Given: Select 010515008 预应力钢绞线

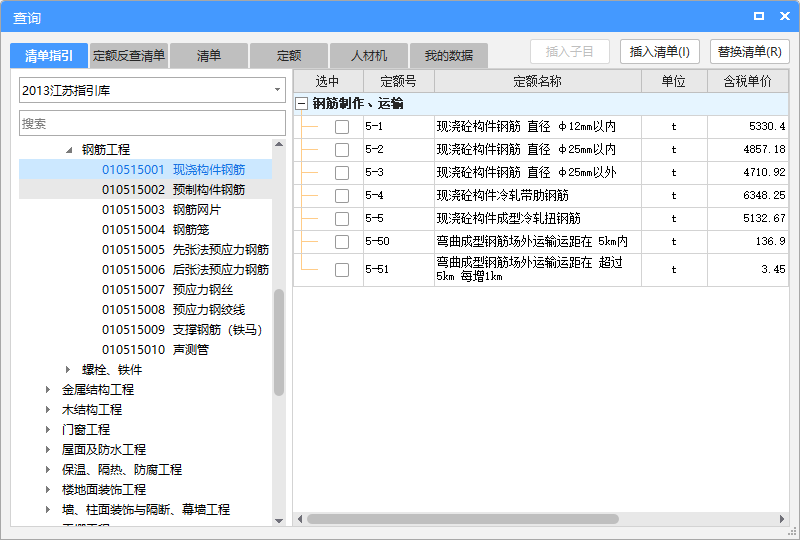Looking at the screenshot, I should (x=145, y=309).
